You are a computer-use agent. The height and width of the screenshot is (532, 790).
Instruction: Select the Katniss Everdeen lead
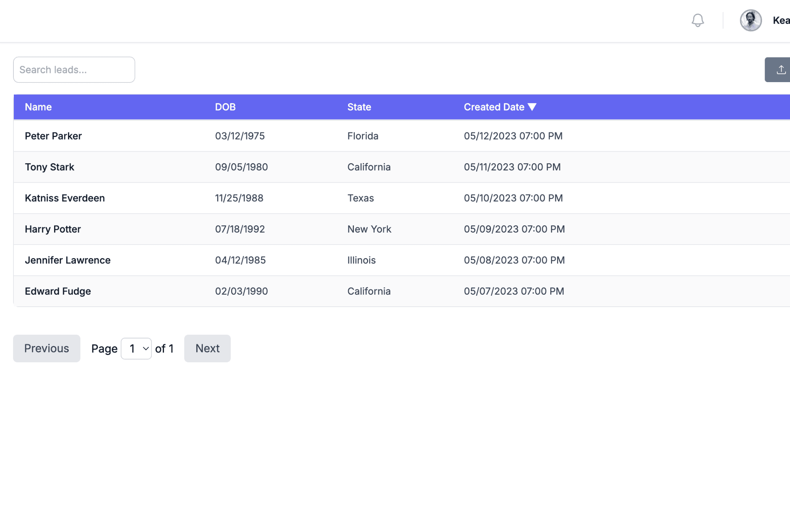click(65, 198)
